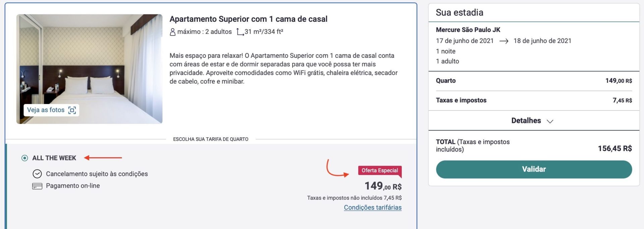
Task: Click the online payment card icon
Action: point(37,186)
